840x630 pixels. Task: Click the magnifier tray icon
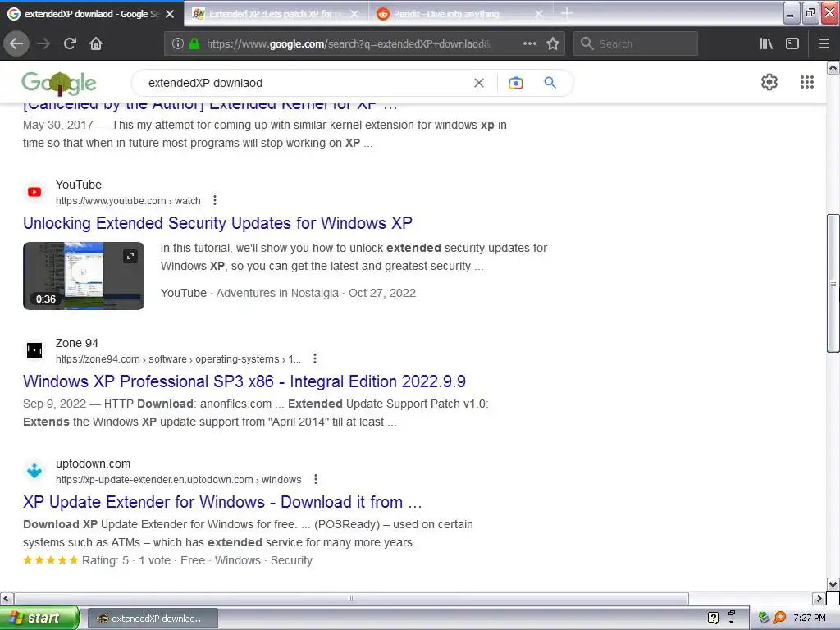(779, 618)
